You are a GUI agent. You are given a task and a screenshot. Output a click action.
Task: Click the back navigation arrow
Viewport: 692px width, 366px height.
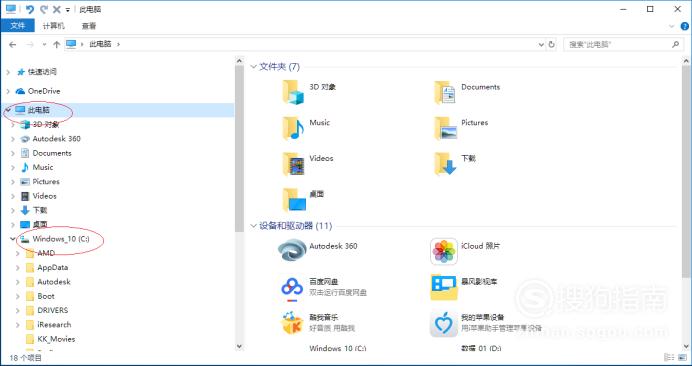13,45
